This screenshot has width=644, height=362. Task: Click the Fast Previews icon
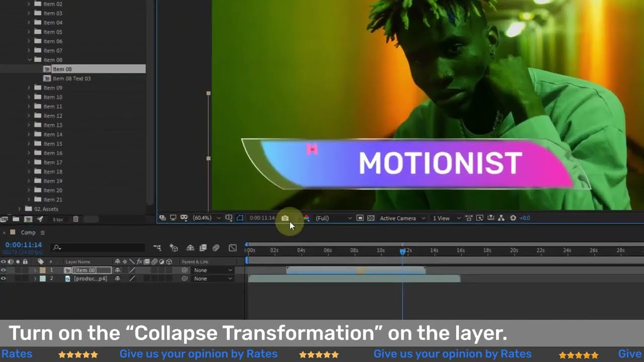[x=480, y=218]
